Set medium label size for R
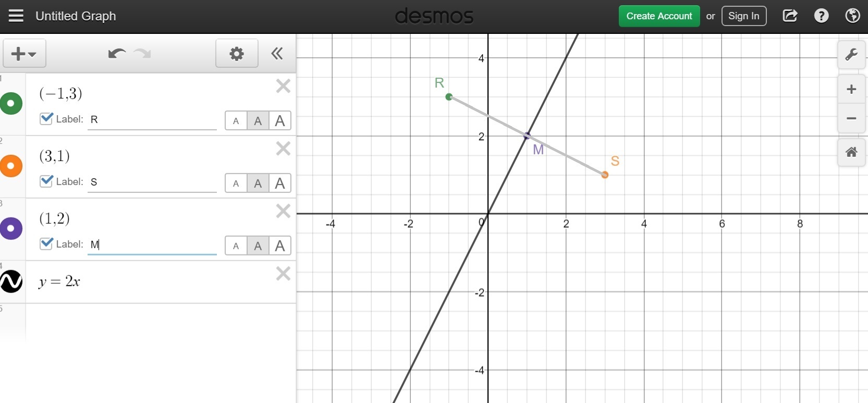The height and width of the screenshot is (403, 868). point(258,120)
